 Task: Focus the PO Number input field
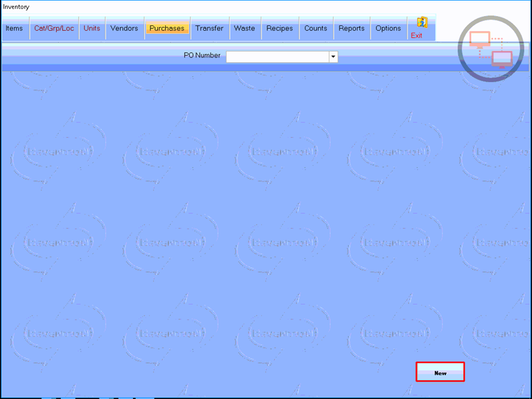click(x=277, y=57)
